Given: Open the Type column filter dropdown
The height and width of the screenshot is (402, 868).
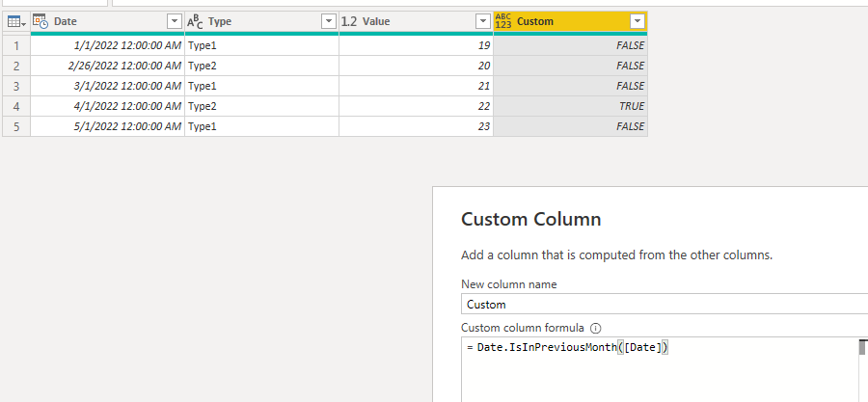Looking at the screenshot, I should tap(329, 21).
